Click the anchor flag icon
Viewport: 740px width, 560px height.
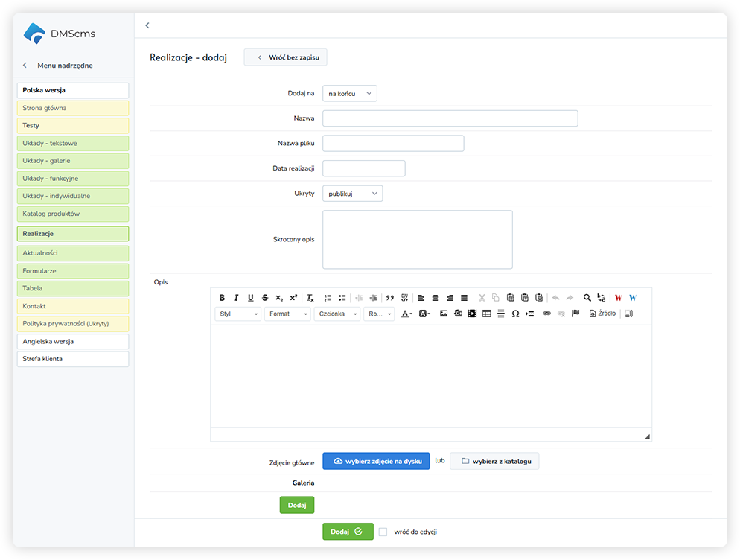point(575,314)
